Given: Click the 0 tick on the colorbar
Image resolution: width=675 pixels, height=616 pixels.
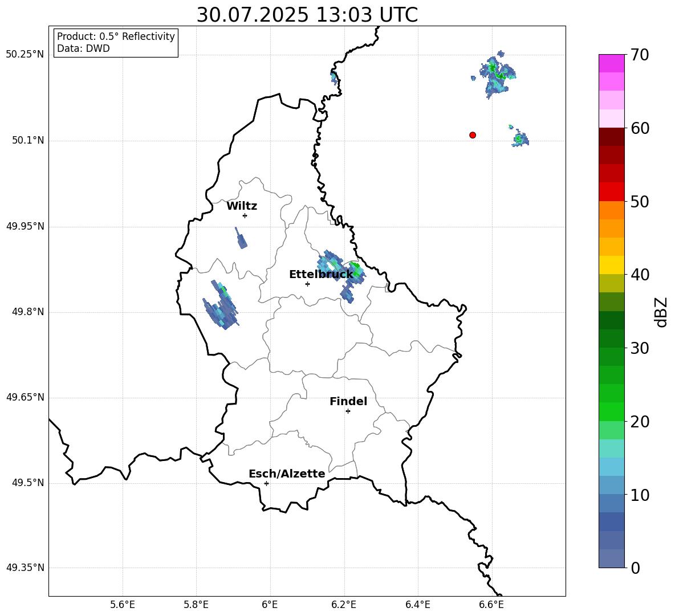Looking at the screenshot, I should (635, 568).
